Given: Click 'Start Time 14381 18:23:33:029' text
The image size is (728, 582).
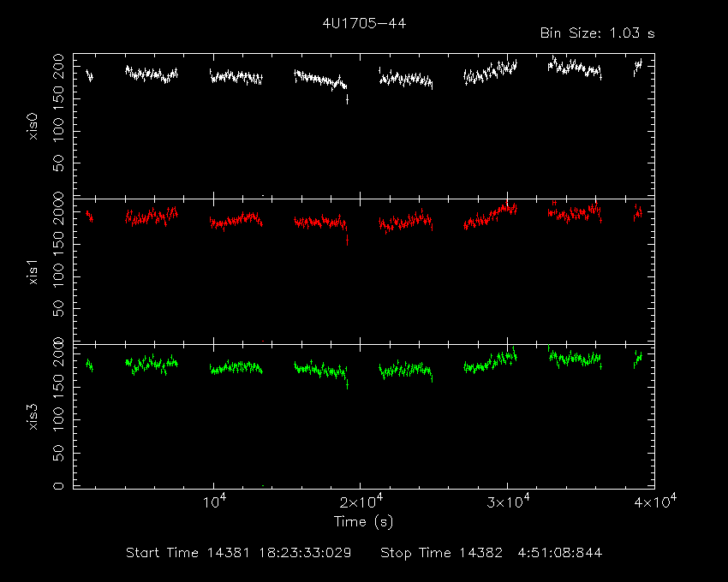Looking at the screenshot, I should click(x=239, y=553).
